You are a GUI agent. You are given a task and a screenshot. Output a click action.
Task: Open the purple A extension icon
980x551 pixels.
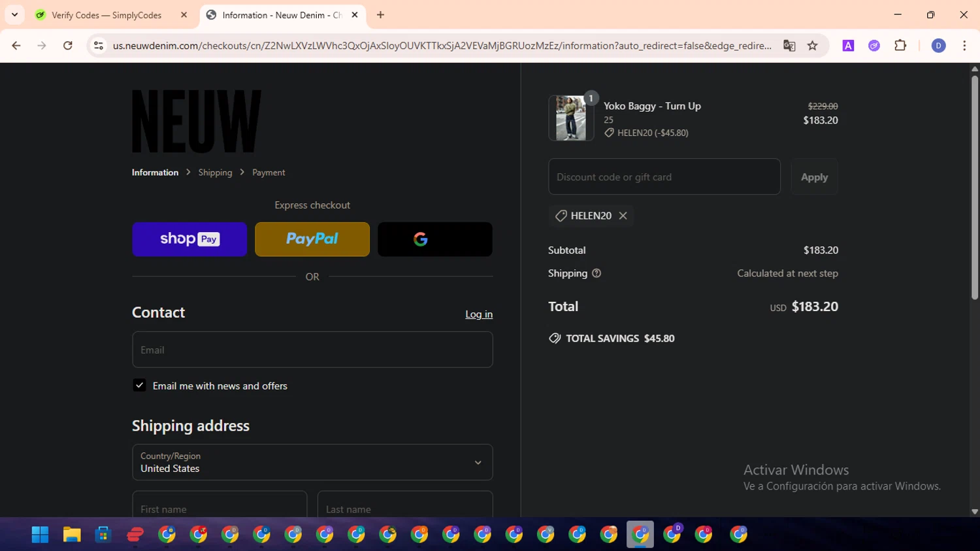tap(848, 46)
